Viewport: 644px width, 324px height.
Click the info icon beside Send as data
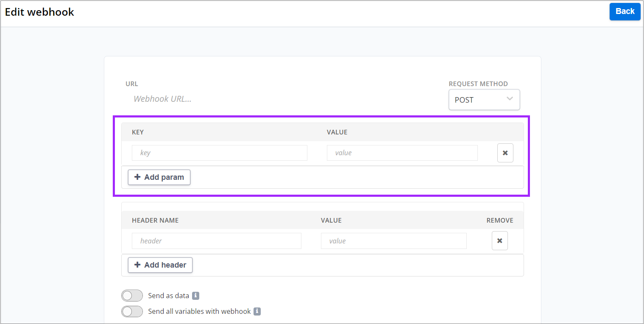coord(195,296)
